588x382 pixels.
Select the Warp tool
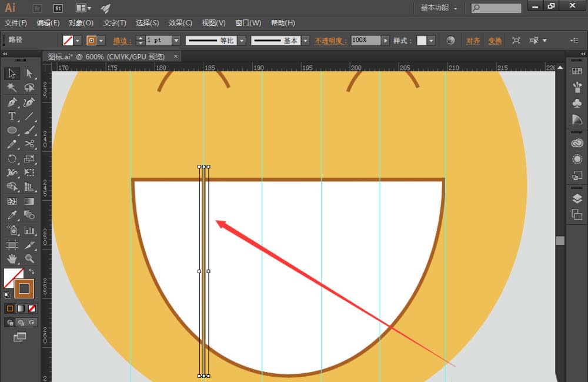point(12,172)
